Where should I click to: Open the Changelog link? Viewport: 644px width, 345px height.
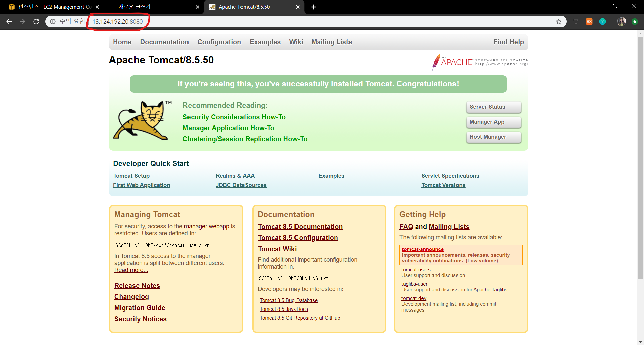tap(131, 297)
